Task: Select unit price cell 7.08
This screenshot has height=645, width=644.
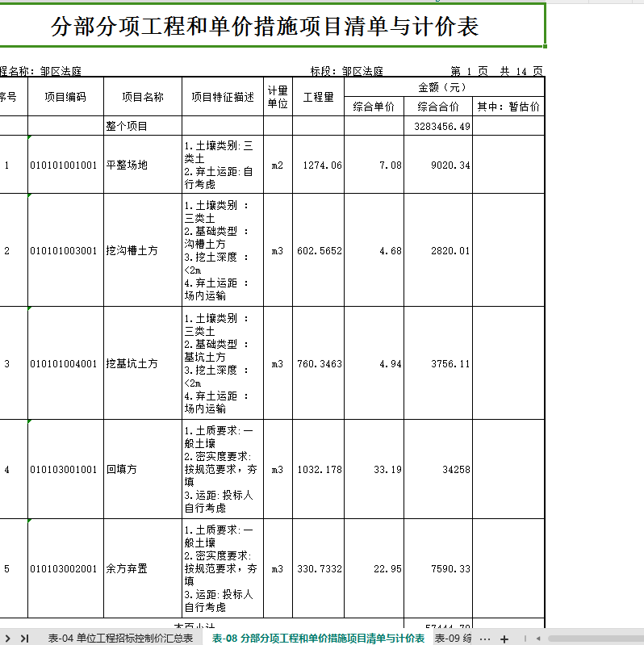Action: click(x=374, y=165)
